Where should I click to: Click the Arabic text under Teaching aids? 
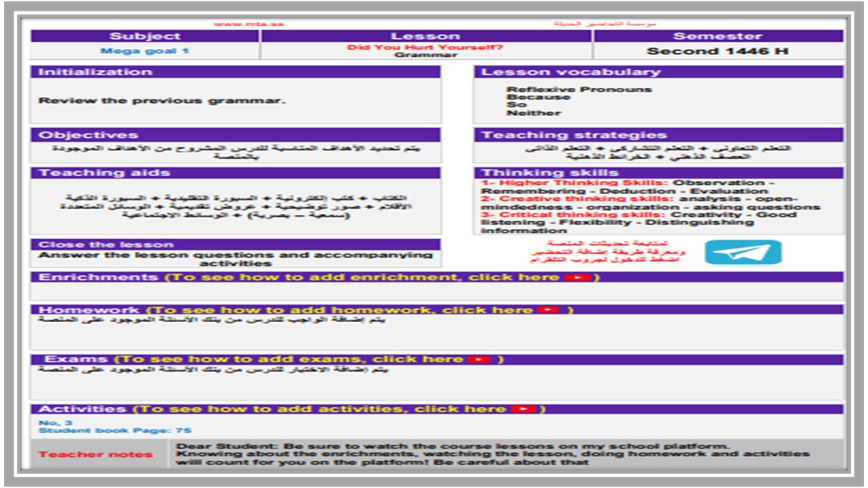click(236, 206)
